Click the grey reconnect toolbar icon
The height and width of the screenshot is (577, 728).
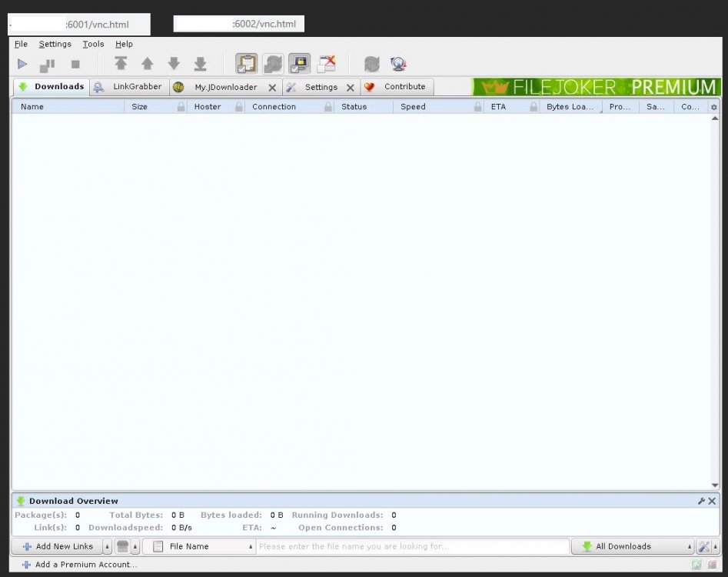point(372,64)
